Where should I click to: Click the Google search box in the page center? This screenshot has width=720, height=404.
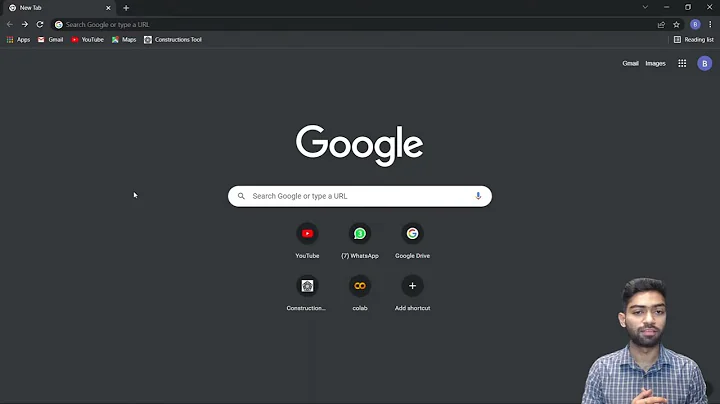click(x=360, y=196)
